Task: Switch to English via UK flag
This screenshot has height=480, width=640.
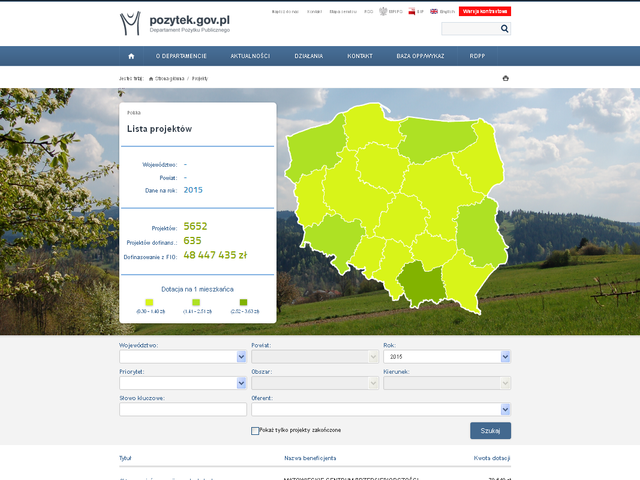Action: click(x=434, y=11)
